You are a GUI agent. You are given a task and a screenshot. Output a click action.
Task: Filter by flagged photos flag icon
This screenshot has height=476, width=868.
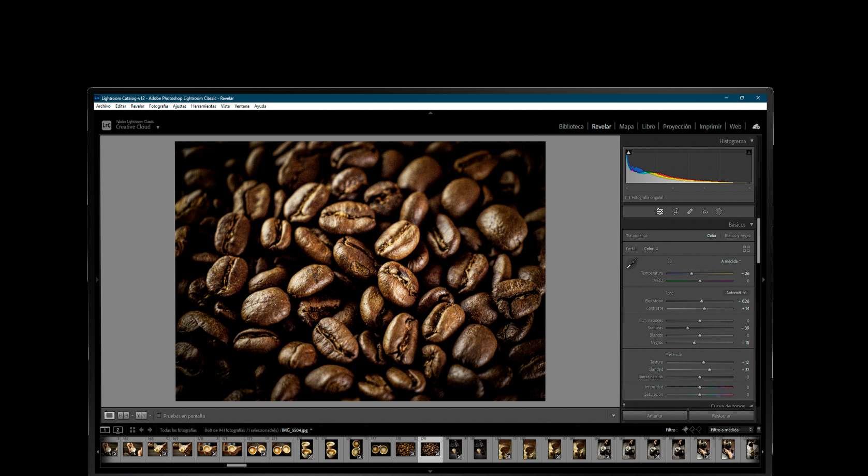(x=685, y=430)
